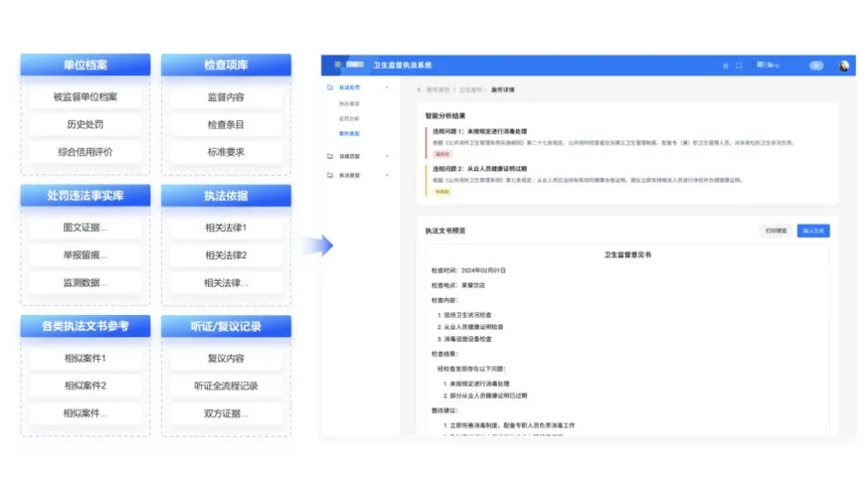
Task: Collapse the 执法处罚 sidebar group arrow
Action: (x=387, y=87)
